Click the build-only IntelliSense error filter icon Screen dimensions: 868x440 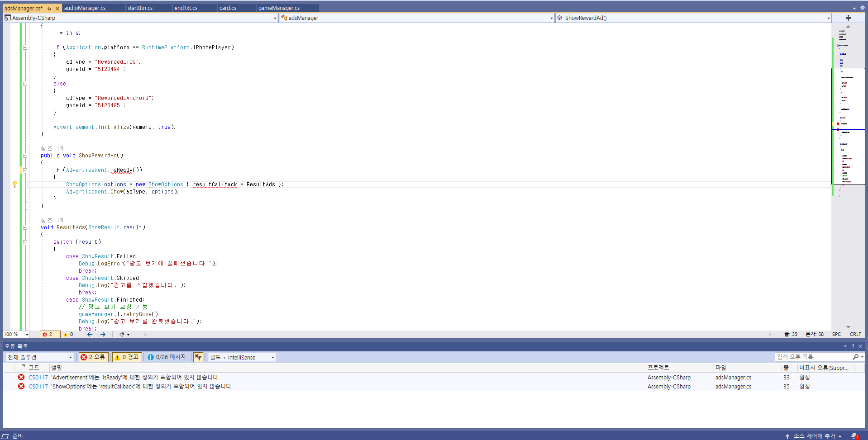pyautogui.click(x=198, y=357)
